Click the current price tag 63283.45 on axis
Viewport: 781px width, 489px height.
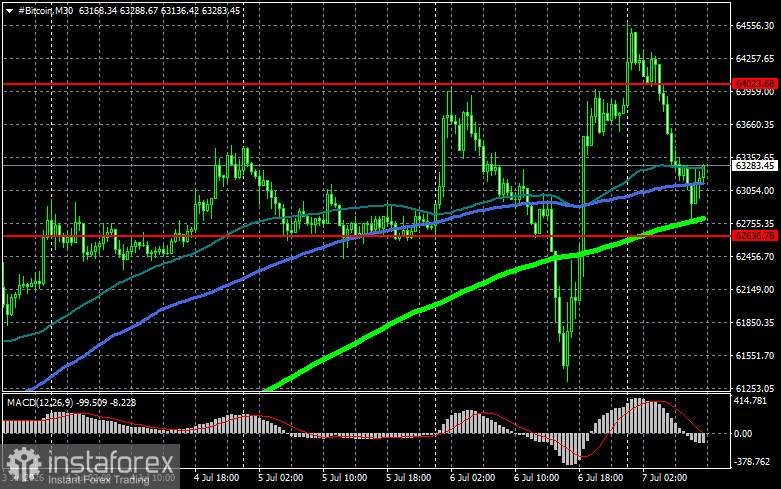[755, 165]
